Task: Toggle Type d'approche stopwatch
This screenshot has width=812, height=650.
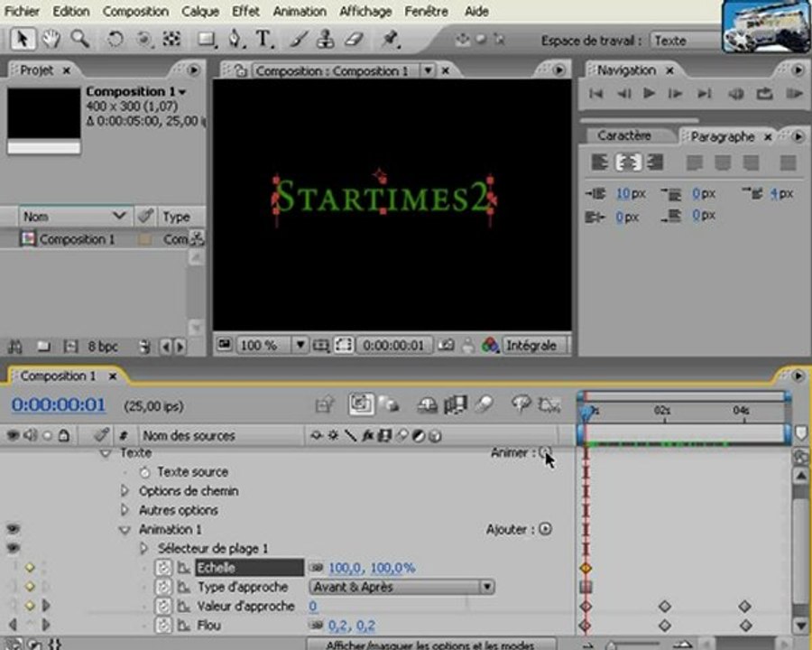Action: pos(163,587)
